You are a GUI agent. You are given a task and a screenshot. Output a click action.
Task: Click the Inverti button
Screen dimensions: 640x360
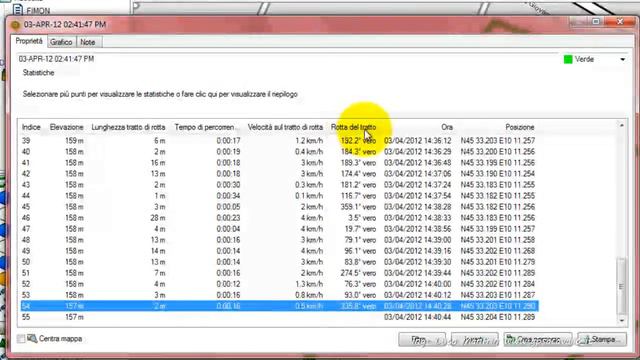tap(475, 339)
